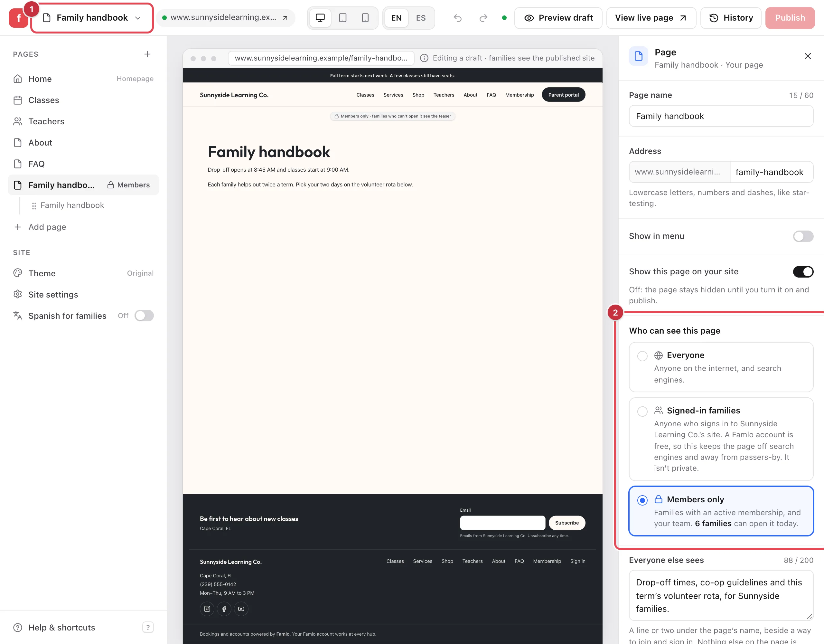This screenshot has width=824, height=644.
Task: Click the Subscribe button in footer
Action: pos(567,523)
